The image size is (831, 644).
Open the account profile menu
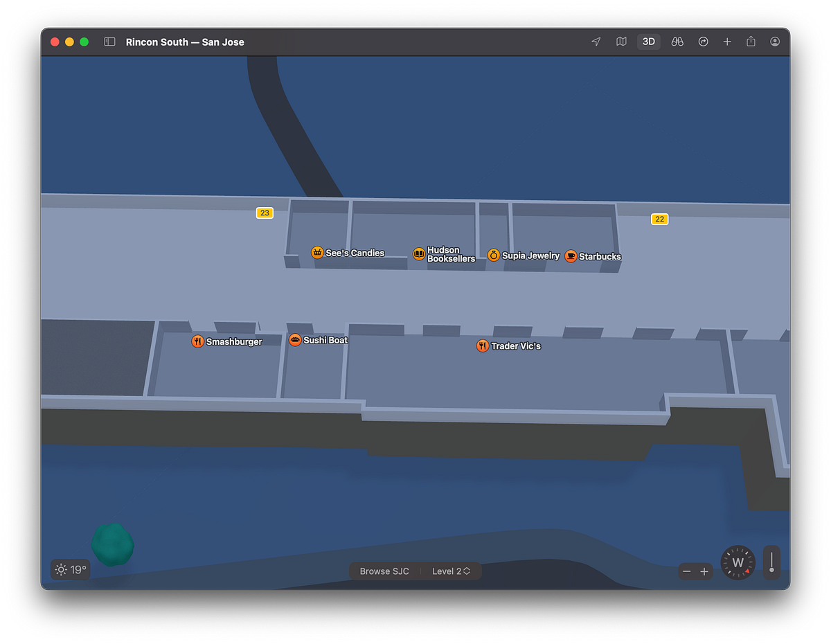(x=775, y=42)
